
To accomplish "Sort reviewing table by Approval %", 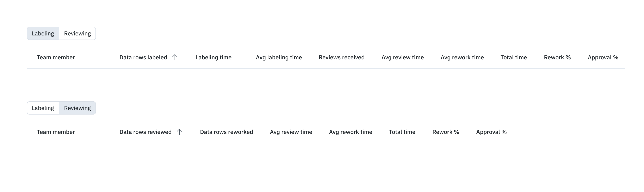I will point(491,132).
